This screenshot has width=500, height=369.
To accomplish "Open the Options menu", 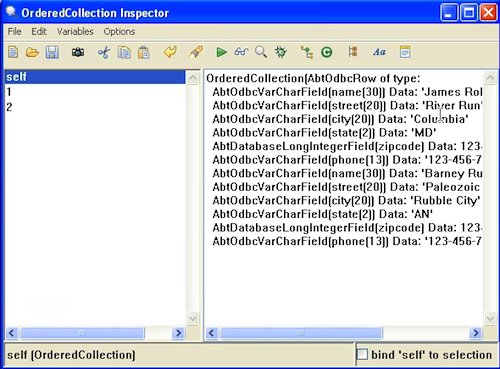I will click(119, 32).
